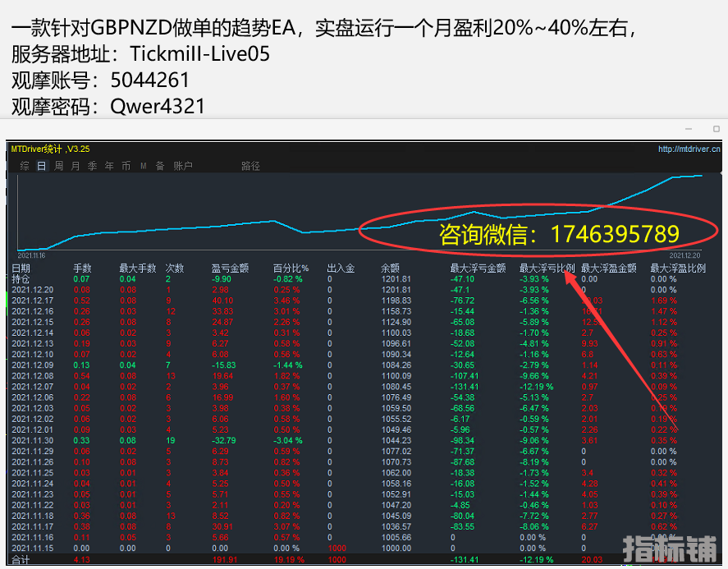Image resolution: width=728 pixels, height=569 pixels.
Task: Click the 合计 totals row
Action: click(21, 559)
